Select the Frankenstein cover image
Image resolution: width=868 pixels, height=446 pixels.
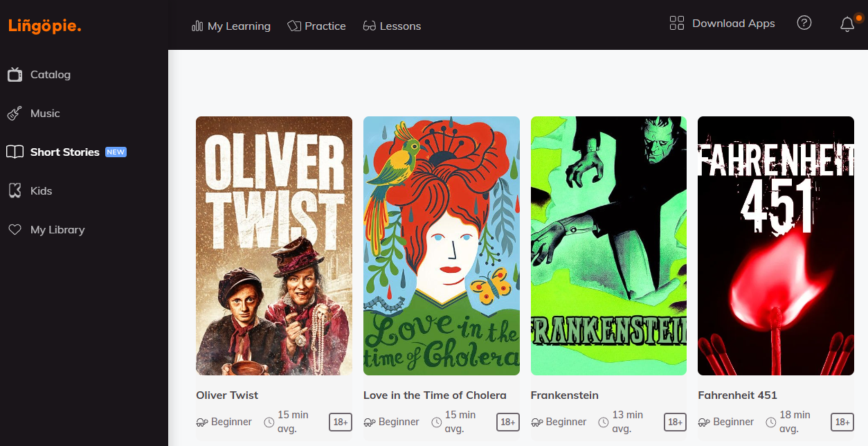coord(608,246)
